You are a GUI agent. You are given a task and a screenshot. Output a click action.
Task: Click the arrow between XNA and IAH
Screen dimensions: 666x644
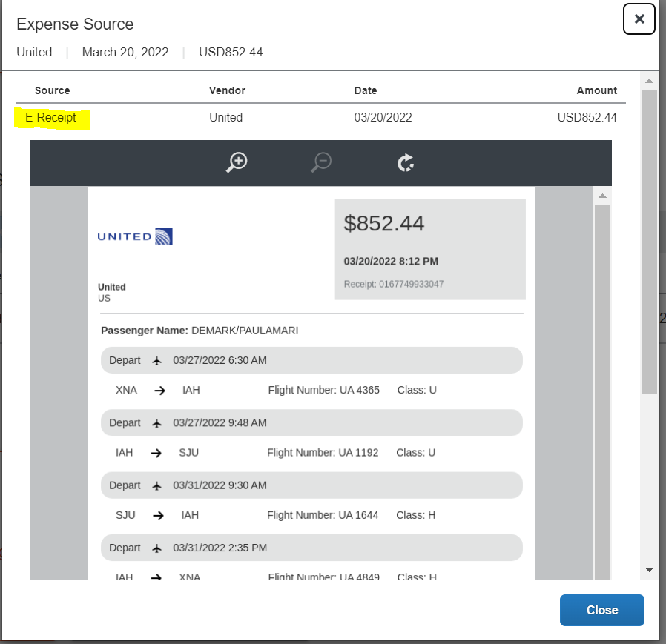point(159,391)
